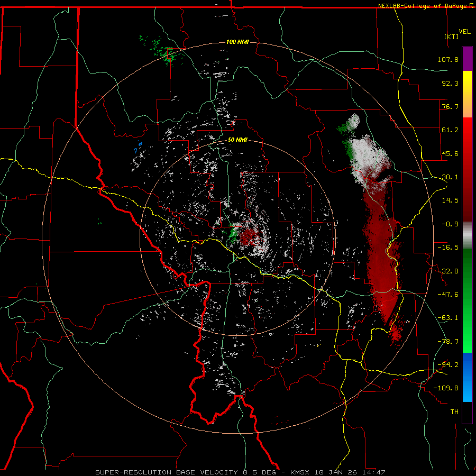Click the TH threshold label
Screen dimensions: 476x476
click(x=454, y=411)
